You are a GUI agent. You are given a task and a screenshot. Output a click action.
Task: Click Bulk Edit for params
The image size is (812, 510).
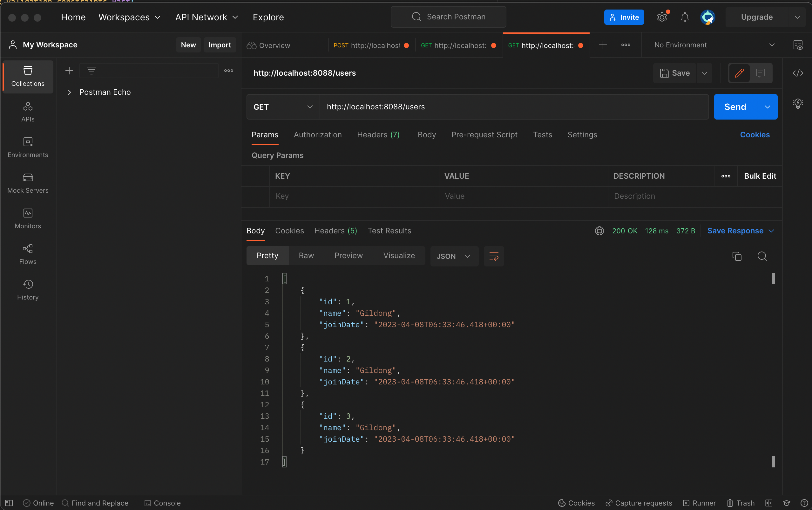coord(760,176)
